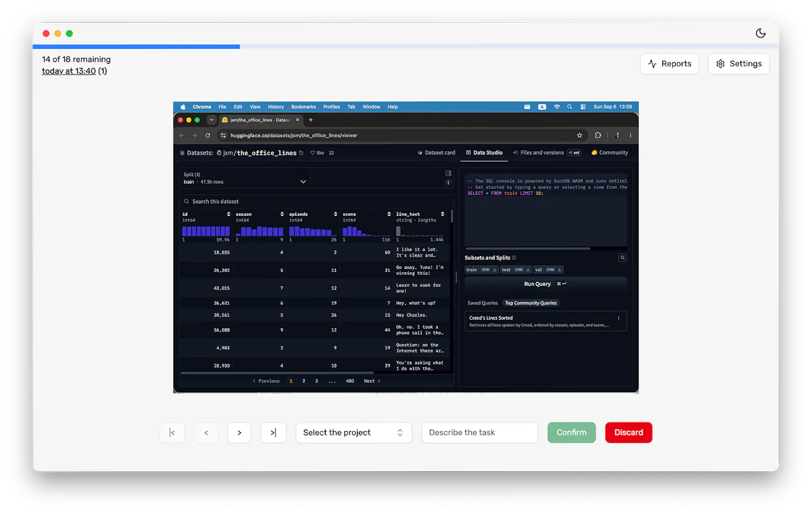
Task: Go to the previous screenshot entry
Action: (206, 432)
